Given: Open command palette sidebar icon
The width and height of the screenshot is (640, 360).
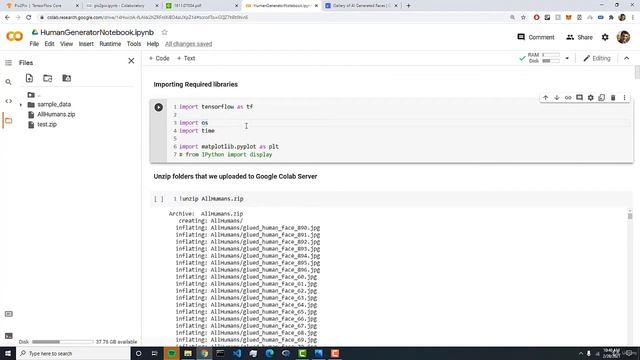Looking at the screenshot, I should point(9,314).
